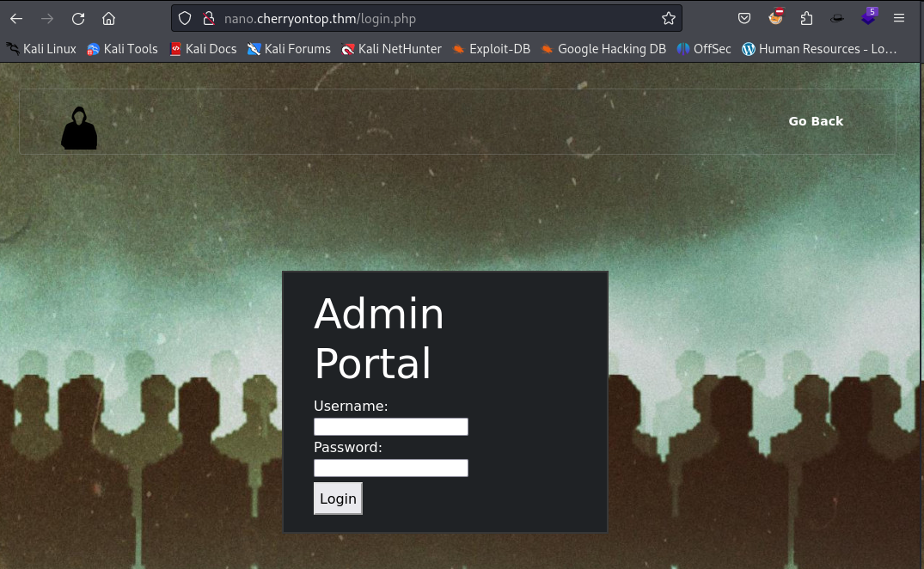Open the Pocket save icon

pyautogui.click(x=744, y=18)
